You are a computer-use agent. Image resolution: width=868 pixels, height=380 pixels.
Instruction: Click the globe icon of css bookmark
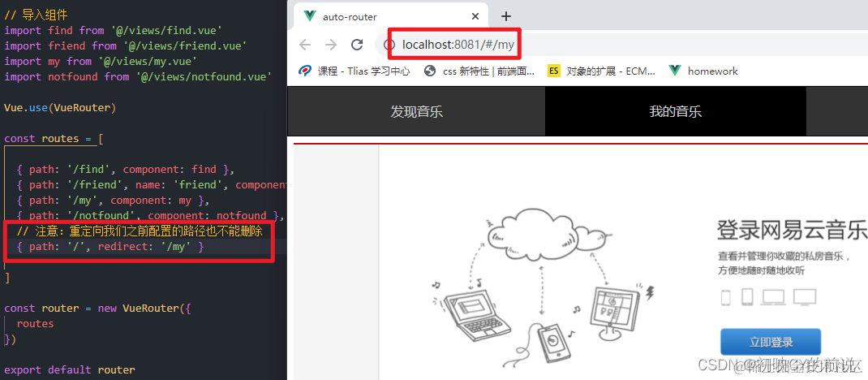pos(430,71)
